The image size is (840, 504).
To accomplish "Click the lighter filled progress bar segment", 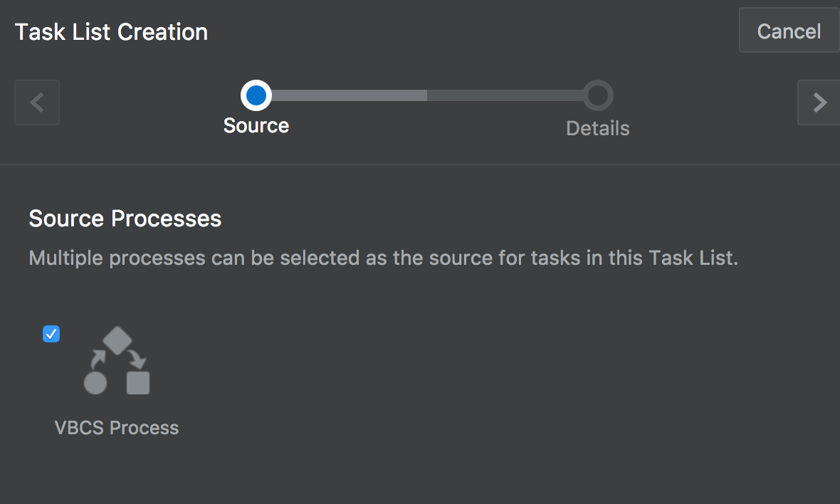I will 350,95.
